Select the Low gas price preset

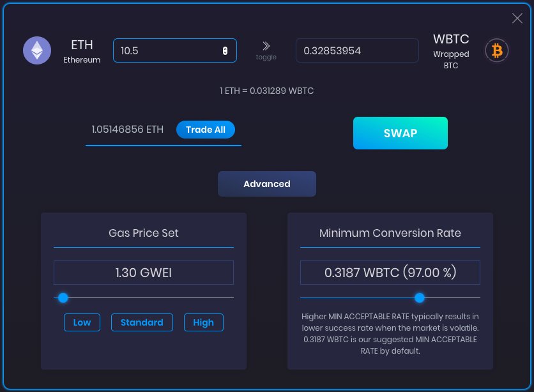click(82, 322)
